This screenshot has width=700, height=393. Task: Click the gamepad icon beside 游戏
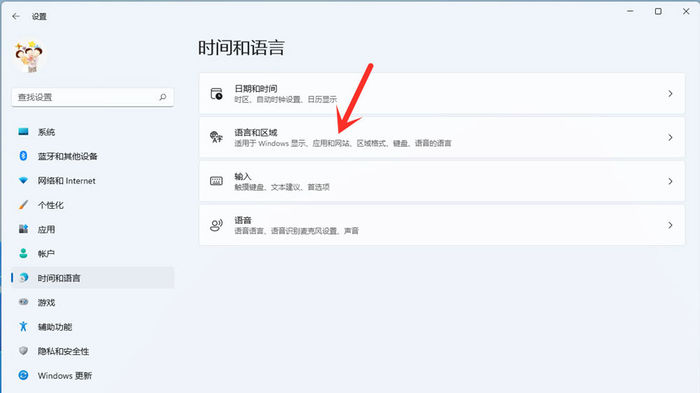(x=23, y=302)
